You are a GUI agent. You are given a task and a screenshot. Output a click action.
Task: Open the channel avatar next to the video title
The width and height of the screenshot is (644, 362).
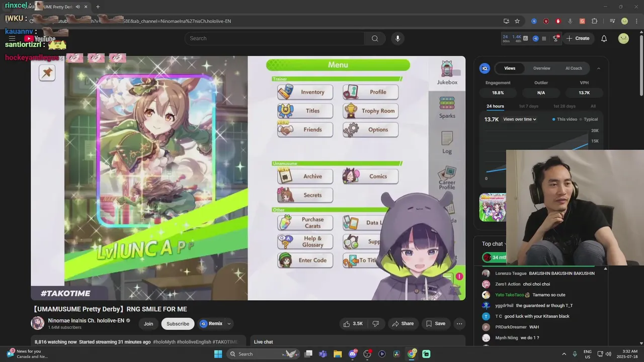coord(37,323)
